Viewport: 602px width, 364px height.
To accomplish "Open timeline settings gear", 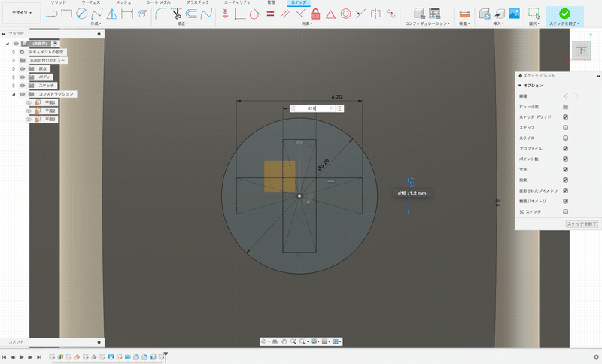I will click(596, 357).
